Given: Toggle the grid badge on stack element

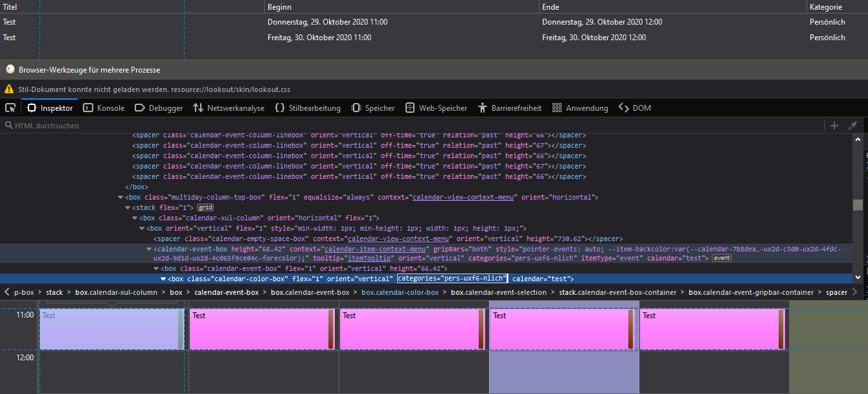Looking at the screenshot, I should [x=206, y=207].
